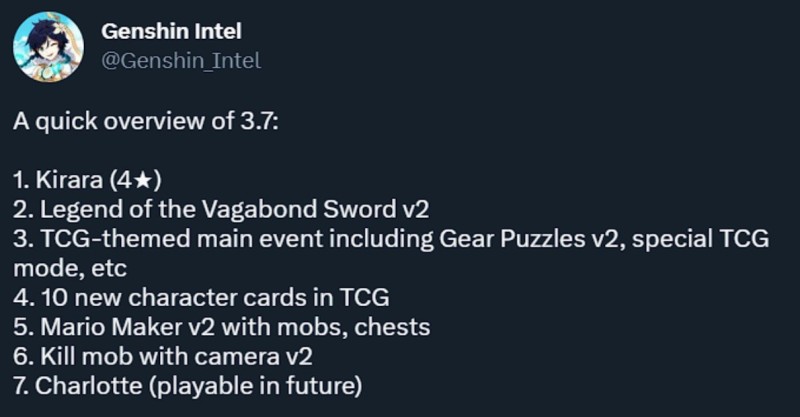This screenshot has height=417, width=800.
Task: Click the name Charlotte in item 7
Action: pos(89,386)
